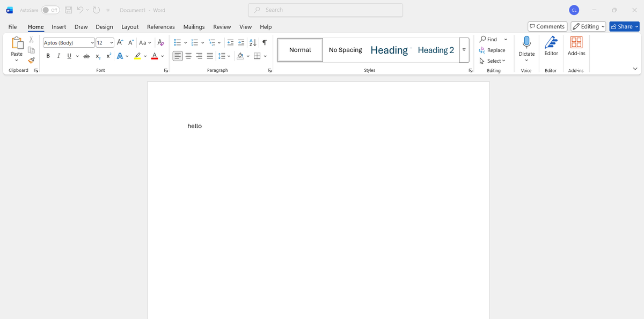This screenshot has width=644, height=319.
Task: Open the Aptos (Body) font name dropdown
Action: pos(92,43)
